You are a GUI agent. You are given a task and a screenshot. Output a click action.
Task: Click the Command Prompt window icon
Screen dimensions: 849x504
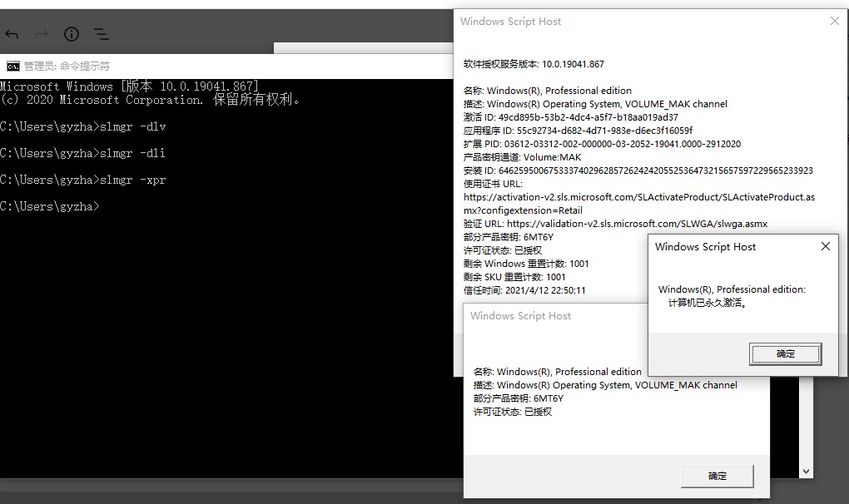pyautogui.click(x=13, y=66)
